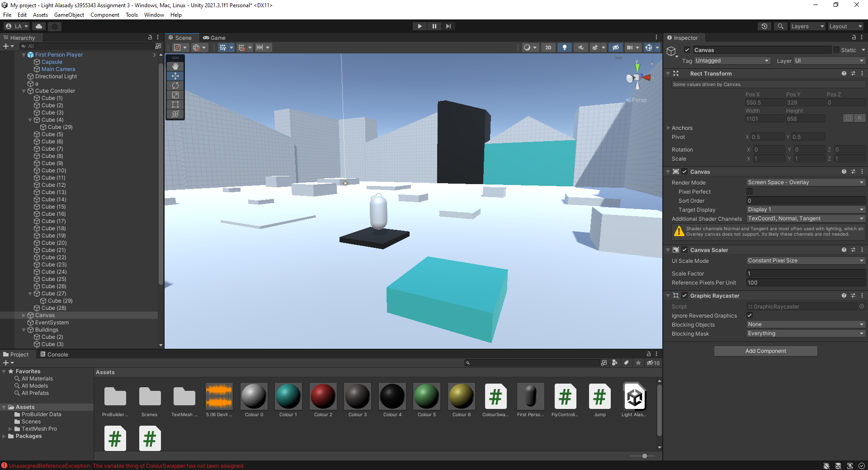This screenshot has width=868, height=470.
Task: Open the Layers dropdown in the toolbar
Action: pos(807,26)
